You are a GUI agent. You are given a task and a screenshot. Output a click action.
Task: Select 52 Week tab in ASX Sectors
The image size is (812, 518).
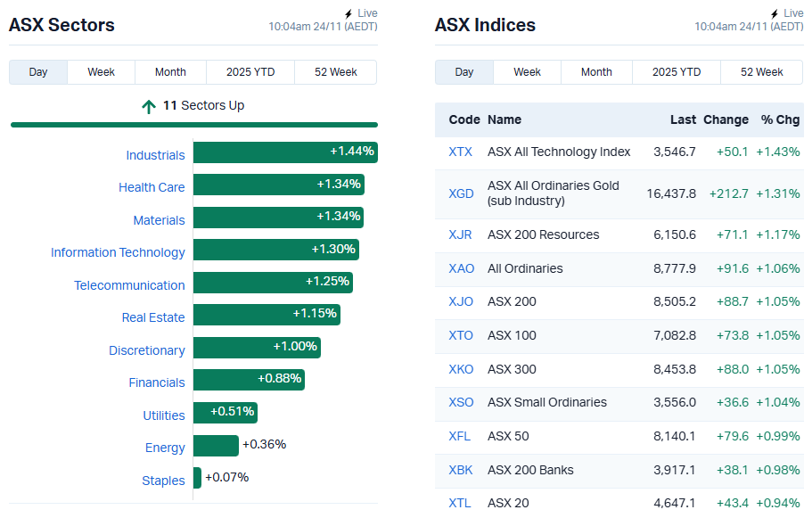tap(335, 72)
